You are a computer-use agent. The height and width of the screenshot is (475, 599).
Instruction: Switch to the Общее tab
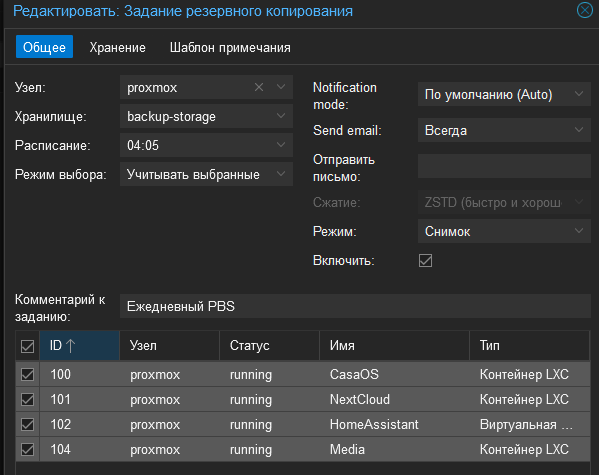pyautogui.click(x=44, y=47)
